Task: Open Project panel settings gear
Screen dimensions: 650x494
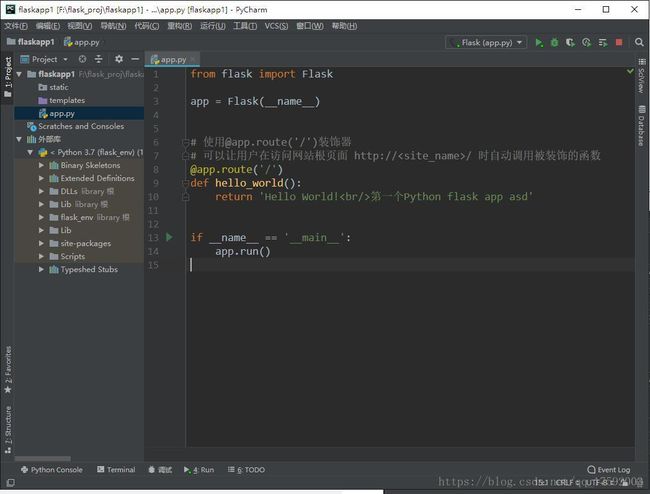Action: (x=119, y=59)
